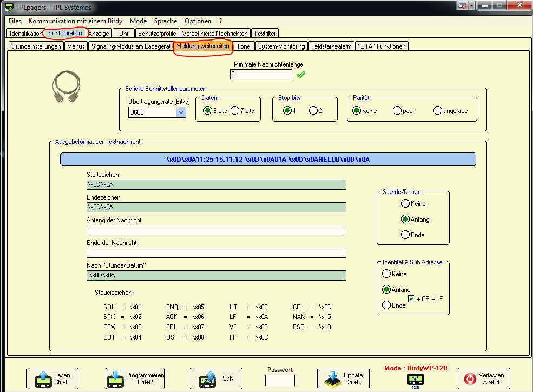Choose Ende for Stunde/Datum position
Image resolution: width=533 pixels, height=392 pixels.
click(x=405, y=235)
